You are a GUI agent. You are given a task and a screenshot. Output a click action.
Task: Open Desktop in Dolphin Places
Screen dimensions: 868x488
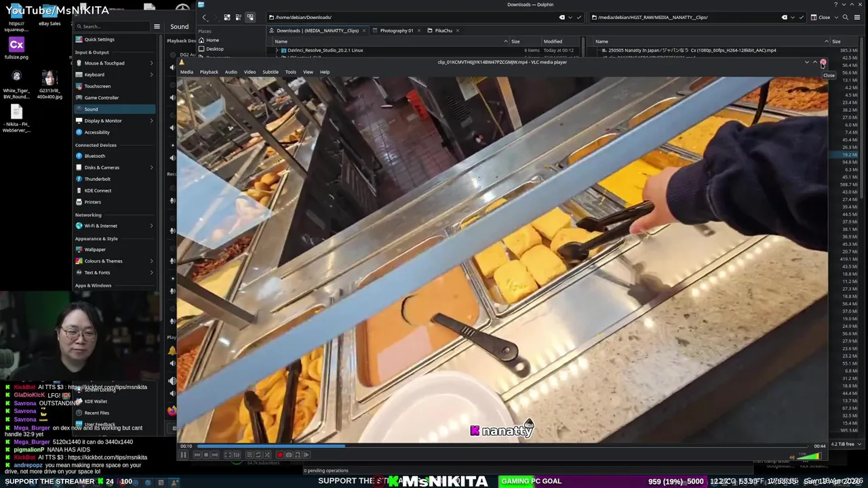coord(214,49)
